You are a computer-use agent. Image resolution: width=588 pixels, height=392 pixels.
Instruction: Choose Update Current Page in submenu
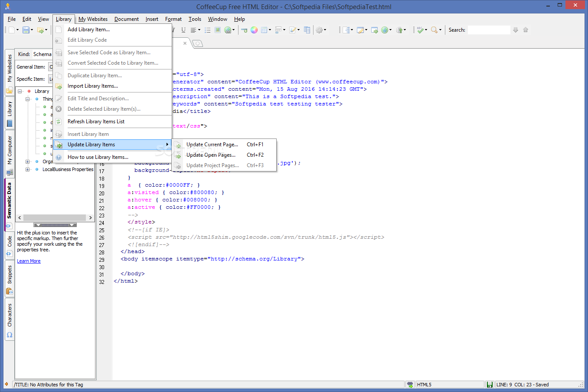(x=225, y=145)
